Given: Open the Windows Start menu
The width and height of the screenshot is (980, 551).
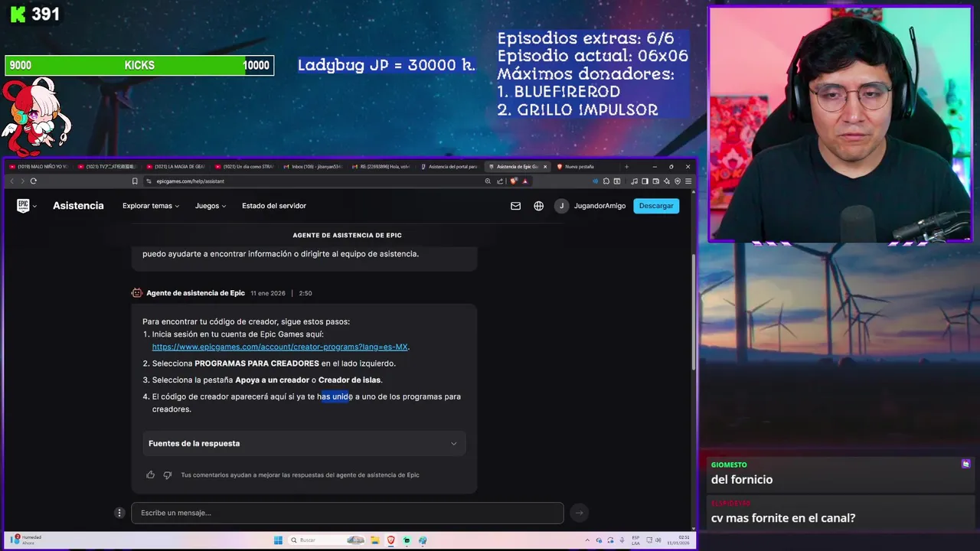Looking at the screenshot, I should coord(278,540).
